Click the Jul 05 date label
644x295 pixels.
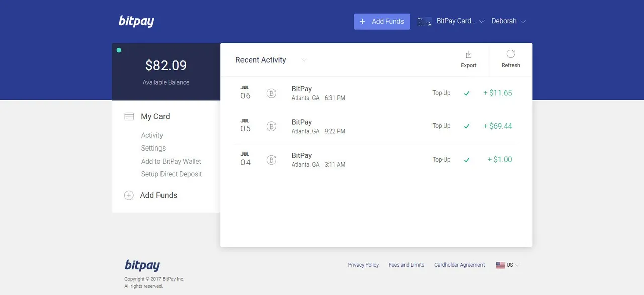tap(245, 126)
